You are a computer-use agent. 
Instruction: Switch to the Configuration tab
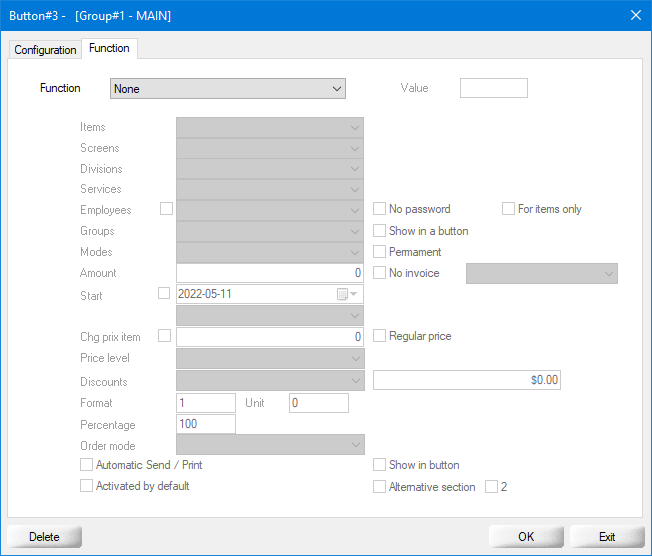click(45, 50)
